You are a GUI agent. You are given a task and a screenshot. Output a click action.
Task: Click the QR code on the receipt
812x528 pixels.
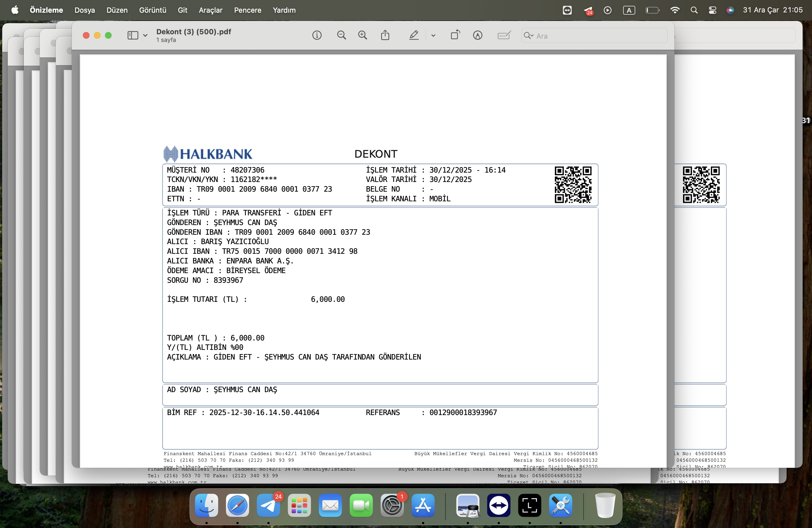573,184
